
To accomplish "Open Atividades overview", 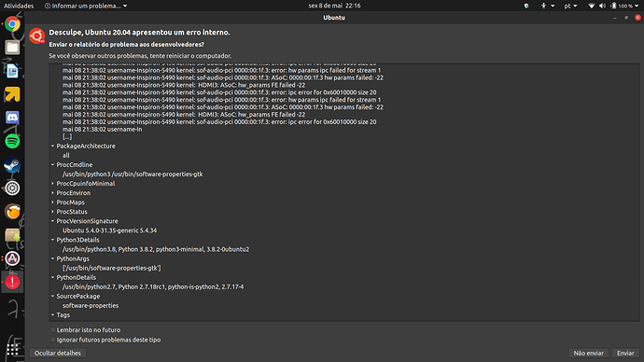I will [19, 6].
